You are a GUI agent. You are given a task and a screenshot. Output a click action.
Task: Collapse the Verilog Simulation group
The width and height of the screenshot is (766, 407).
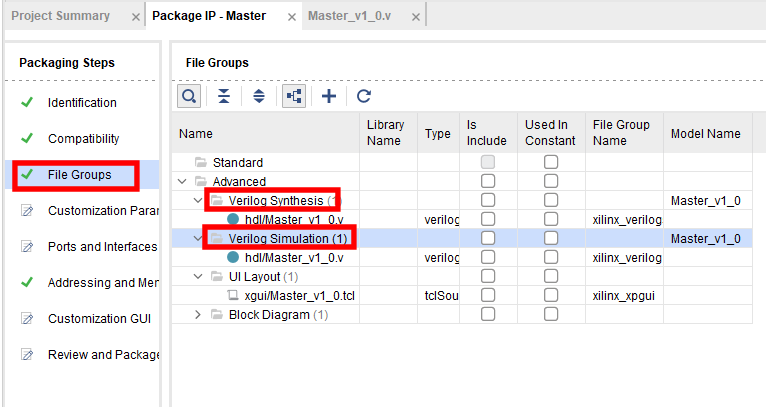(198, 238)
